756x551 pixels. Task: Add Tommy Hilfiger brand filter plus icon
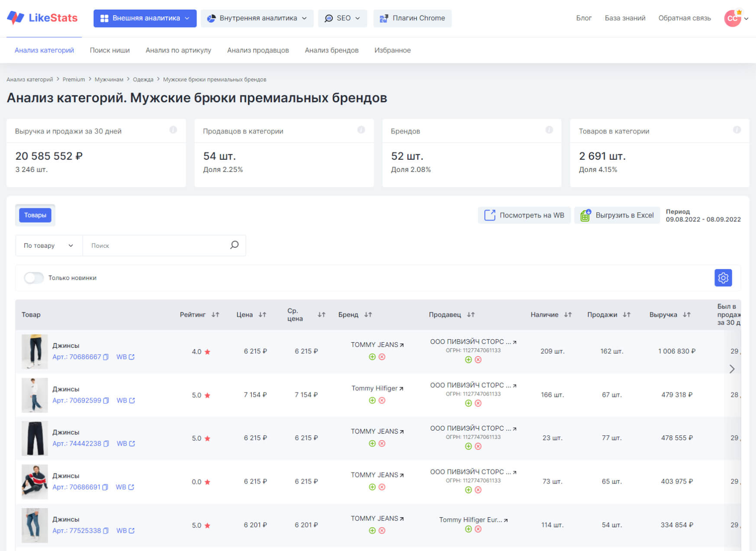[372, 400]
